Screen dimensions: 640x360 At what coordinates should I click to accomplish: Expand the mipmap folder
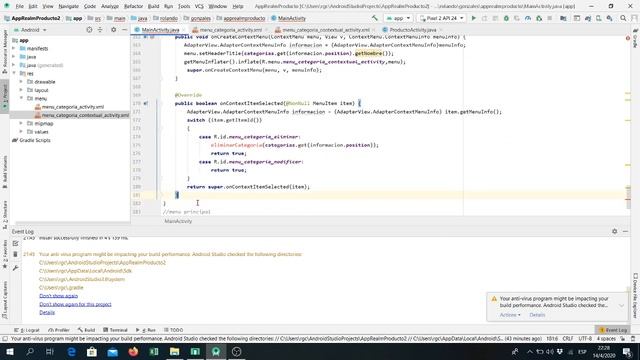click(x=21, y=123)
